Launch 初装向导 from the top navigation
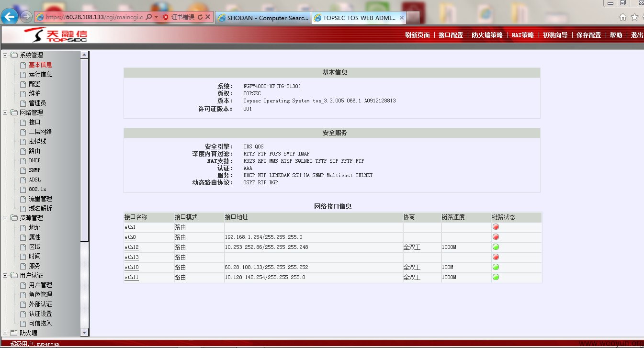644x348 pixels. [x=555, y=35]
